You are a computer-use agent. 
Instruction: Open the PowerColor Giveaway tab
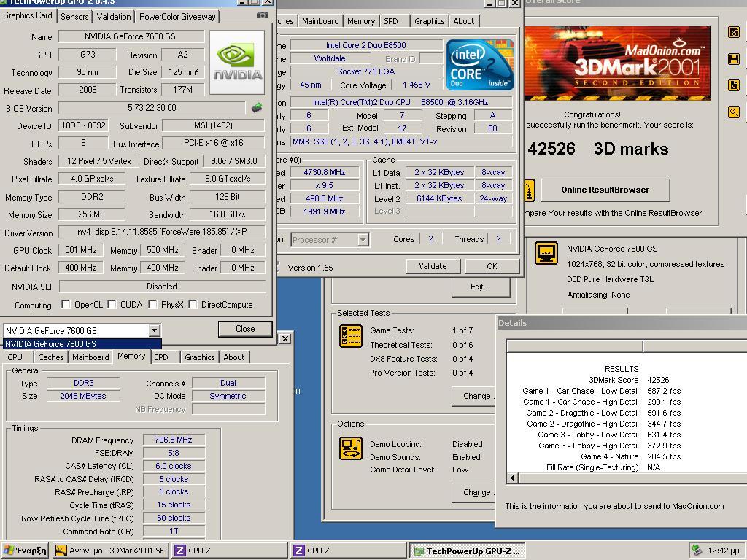(x=177, y=17)
